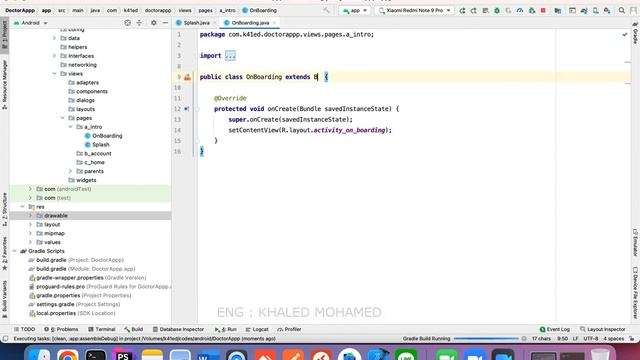Open the Android project view dropdown
This screenshot has height=360, width=640.
click(31, 23)
